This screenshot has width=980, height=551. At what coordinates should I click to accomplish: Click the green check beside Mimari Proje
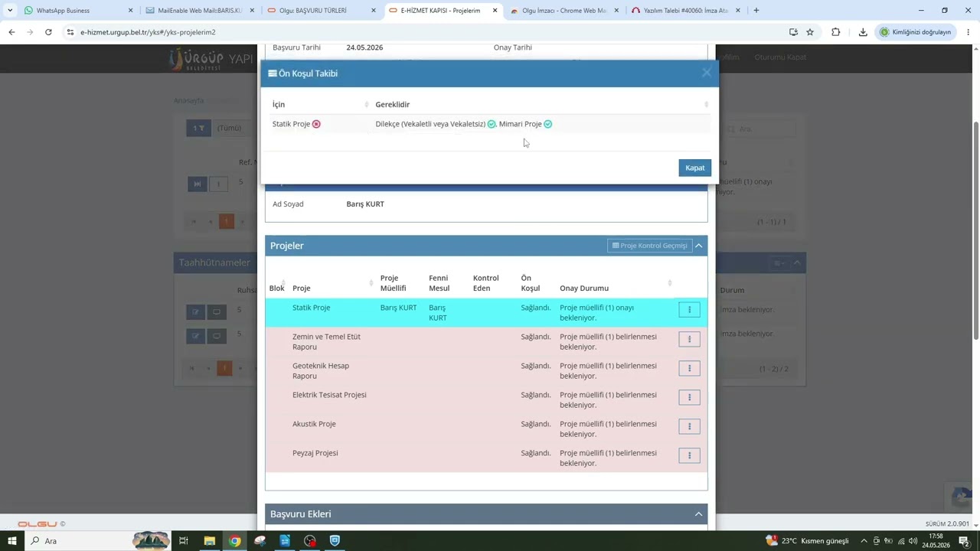click(x=547, y=124)
